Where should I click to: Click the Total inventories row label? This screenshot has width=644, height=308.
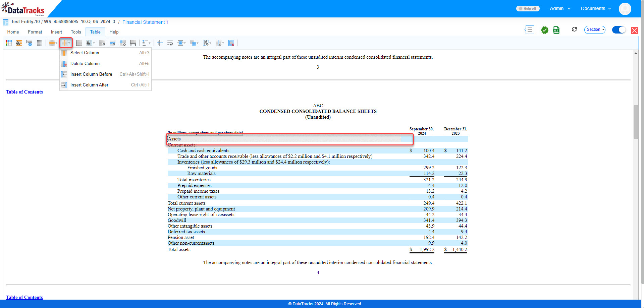[x=194, y=180]
